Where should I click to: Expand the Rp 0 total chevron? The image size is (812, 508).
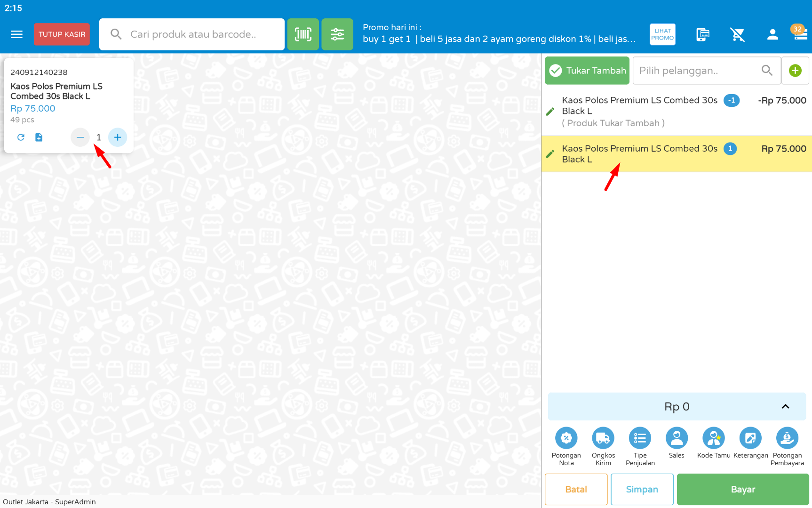coord(785,406)
